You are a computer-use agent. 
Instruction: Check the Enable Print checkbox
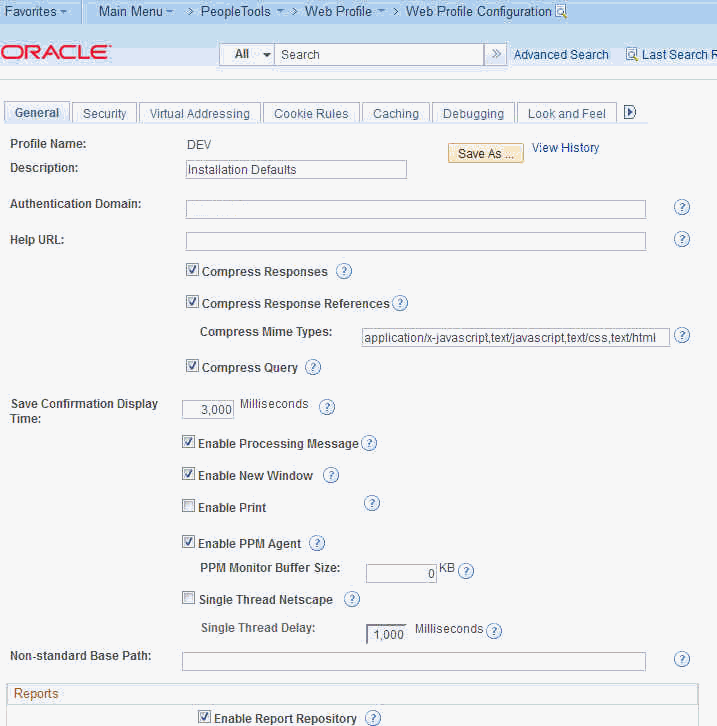tap(188, 506)
